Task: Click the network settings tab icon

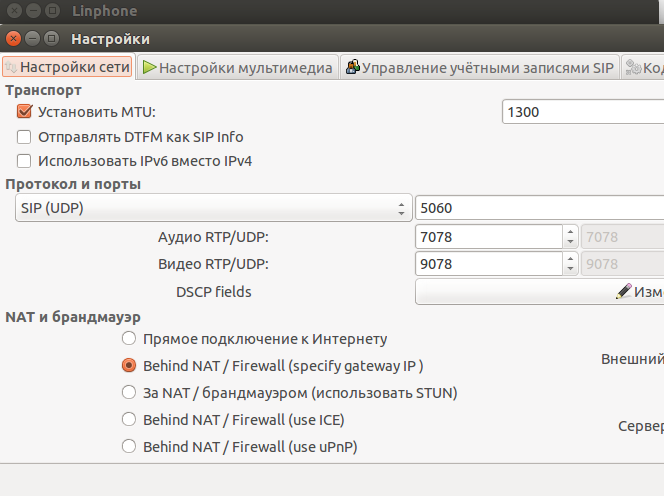Action: point(11,68)
